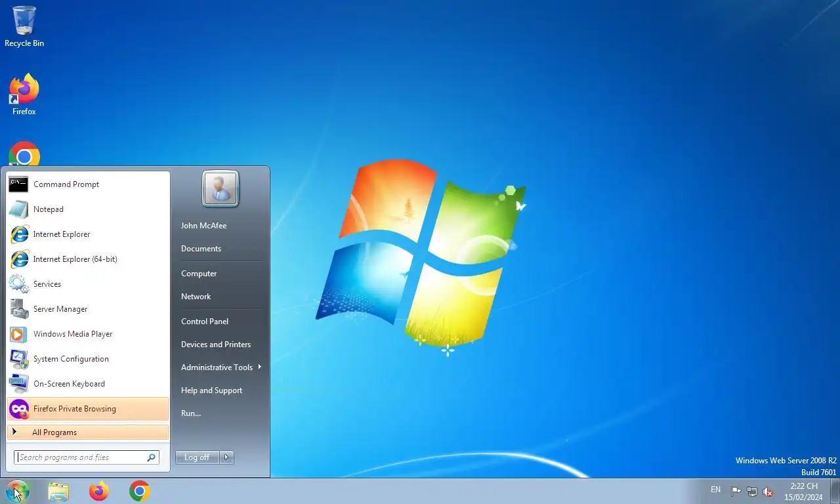Open Control Panel
The width and height of the screenshot is (840, 504).
click(205, 322)
